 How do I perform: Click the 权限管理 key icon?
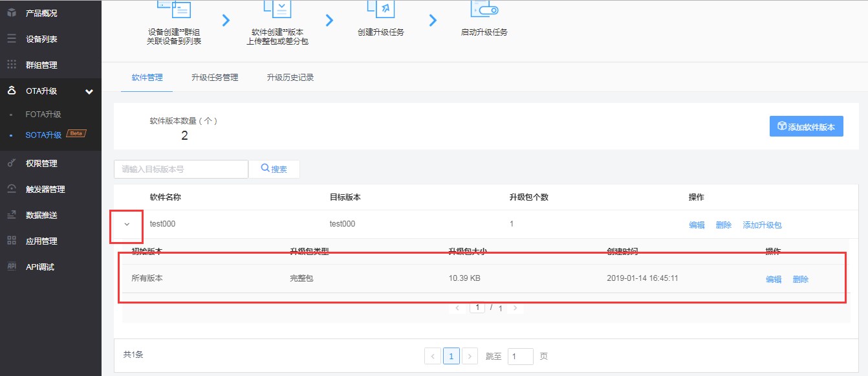click(x=12, y=163)
